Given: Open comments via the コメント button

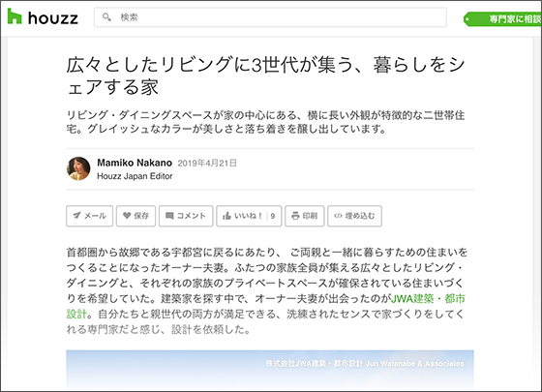Looking at the screenshot, I should coord(186,216).
